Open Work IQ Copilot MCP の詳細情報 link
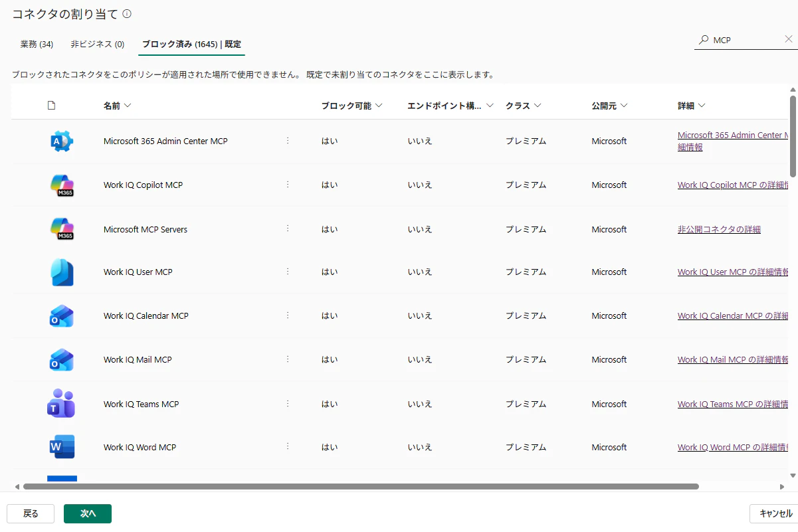This screenshot has width=798, height=532. [733, 185]
